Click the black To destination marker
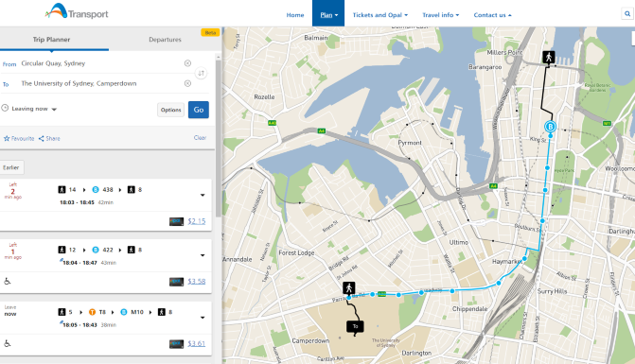 [355, 327]
